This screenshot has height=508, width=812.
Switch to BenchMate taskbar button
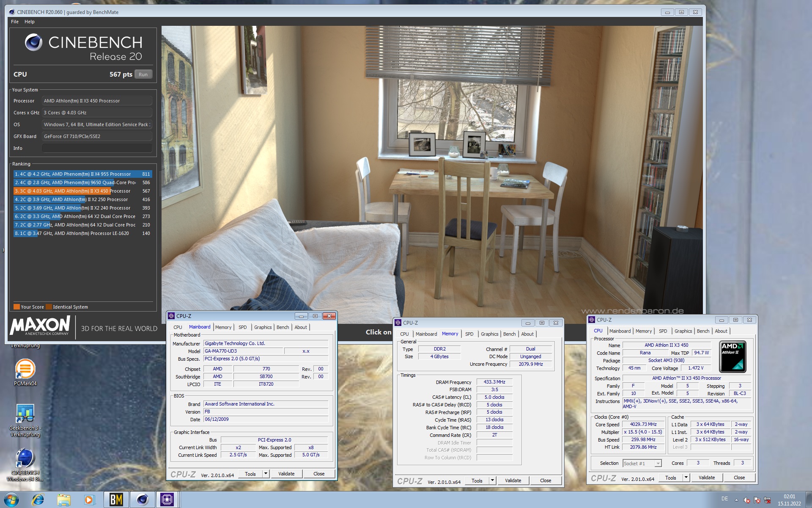point(116,500)
